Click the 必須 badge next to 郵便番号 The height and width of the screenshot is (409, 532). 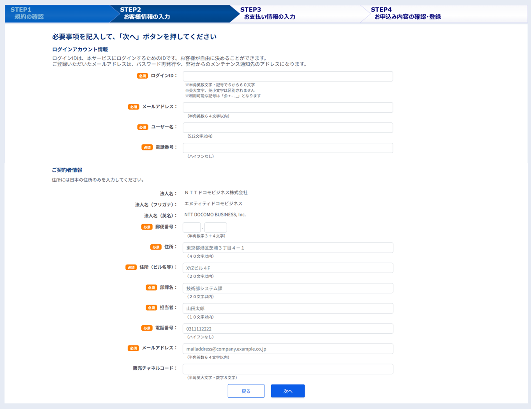point(147,227)
